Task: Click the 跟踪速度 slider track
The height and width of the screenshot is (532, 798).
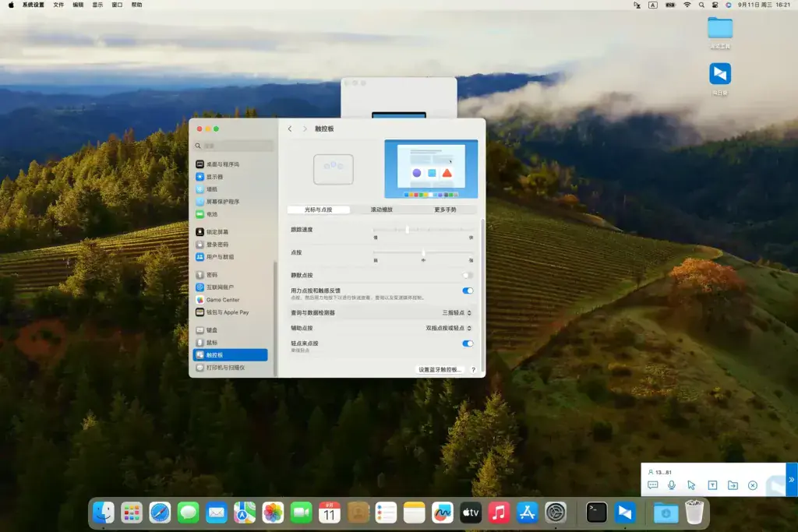Action: pyautogui.click(x=423, y=230)
